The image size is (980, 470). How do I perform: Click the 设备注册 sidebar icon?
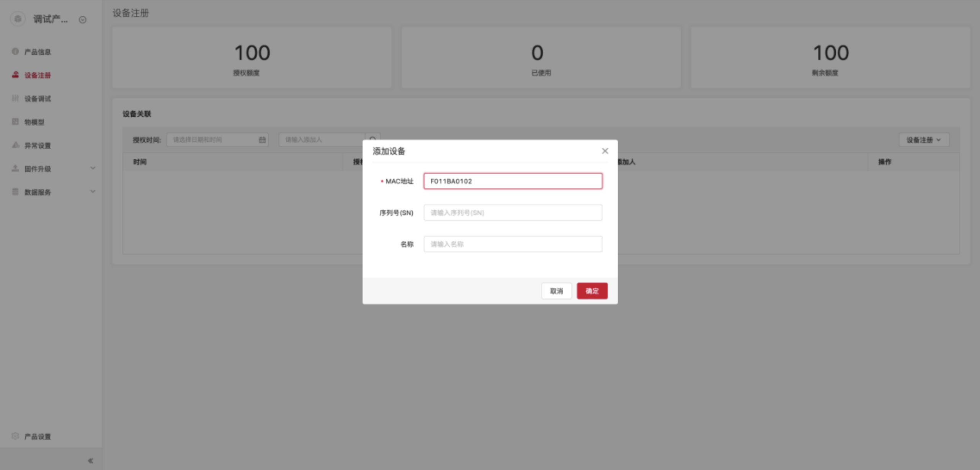coord(15,75)
